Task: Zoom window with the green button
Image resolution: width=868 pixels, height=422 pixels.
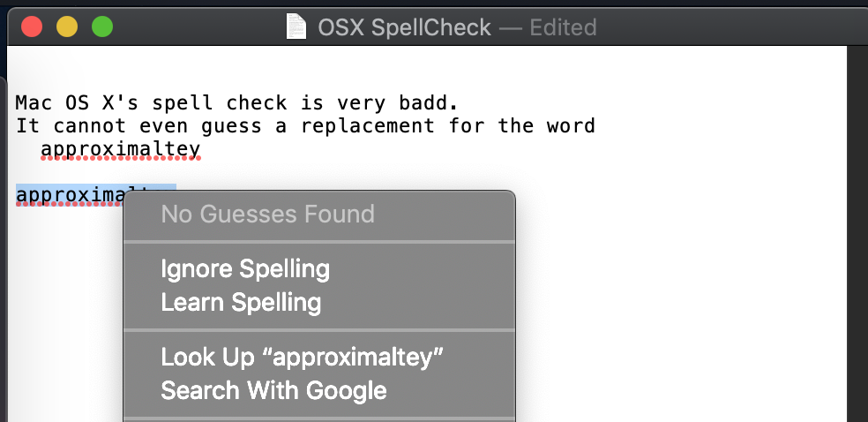Action: 102,26
